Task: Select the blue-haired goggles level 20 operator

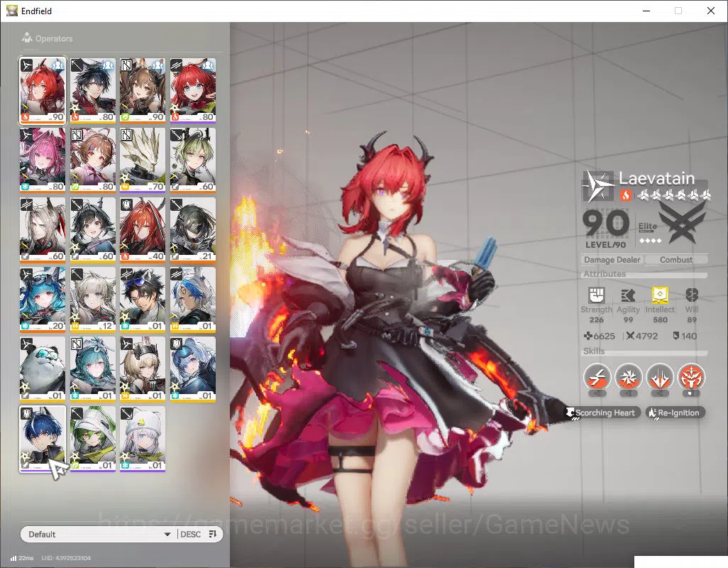Action: pos(43,300)
